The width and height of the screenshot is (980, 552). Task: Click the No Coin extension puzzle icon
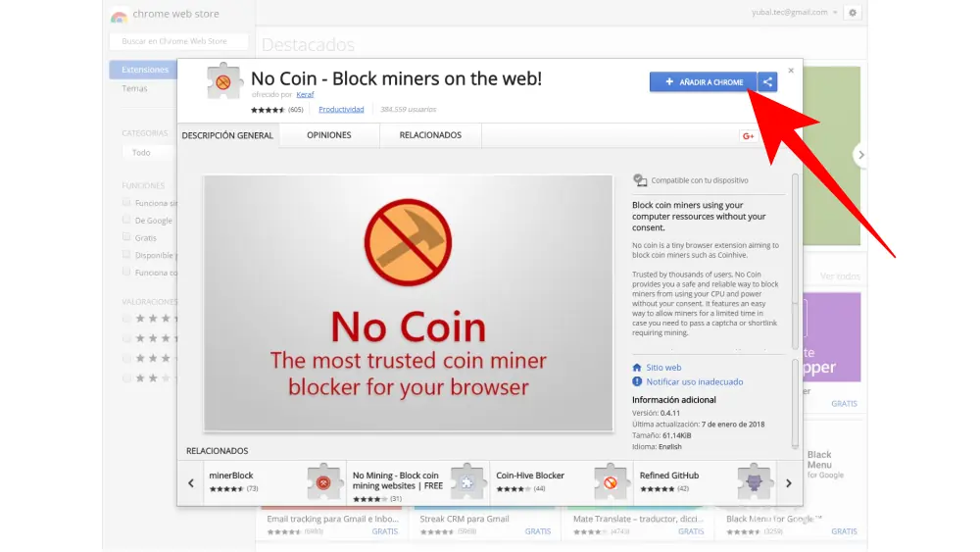pos(223,81)
